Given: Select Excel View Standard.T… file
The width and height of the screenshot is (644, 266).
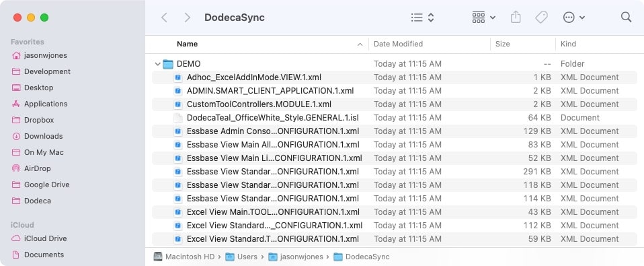Looking at the screenshot, I should click(273, 239).
